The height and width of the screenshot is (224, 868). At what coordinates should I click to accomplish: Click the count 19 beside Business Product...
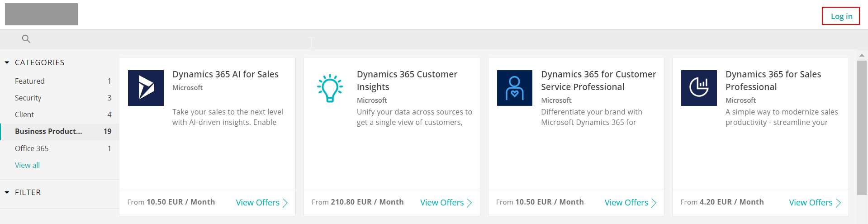click(107, 131)
